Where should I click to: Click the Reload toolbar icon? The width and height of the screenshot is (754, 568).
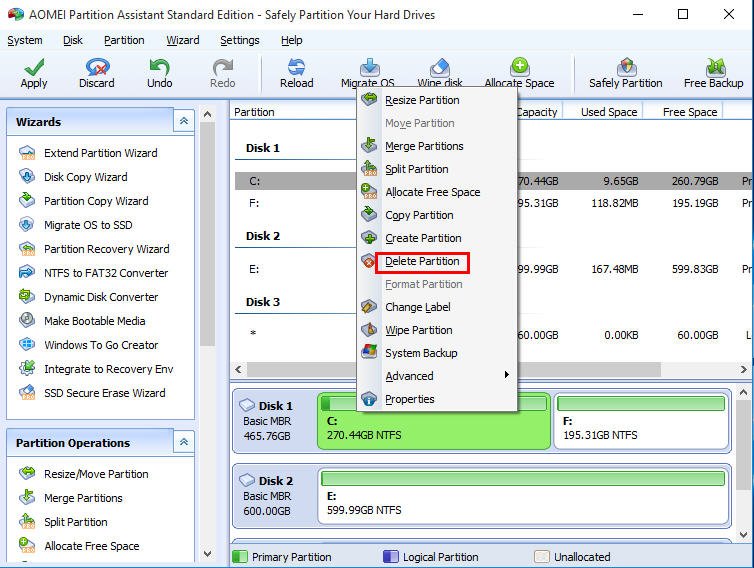[296, 67]
